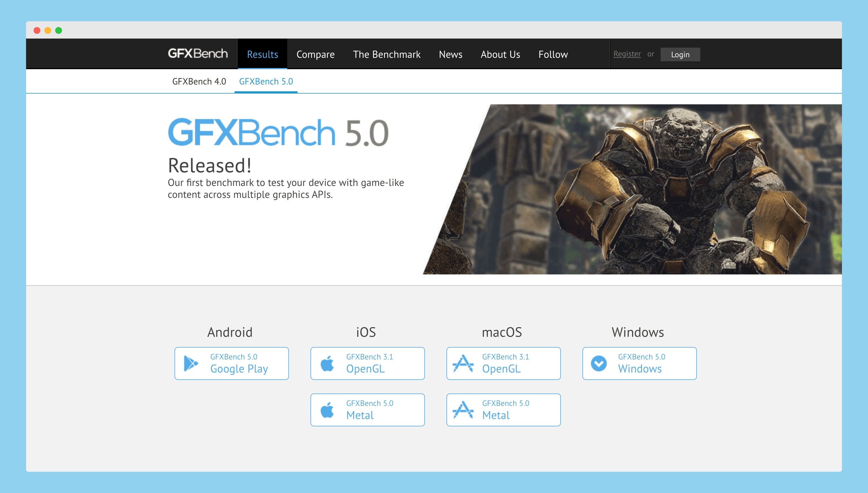Click the Login button
This screenshot has width=868, height=493.
pyautogui.click(x=680, y=54)
